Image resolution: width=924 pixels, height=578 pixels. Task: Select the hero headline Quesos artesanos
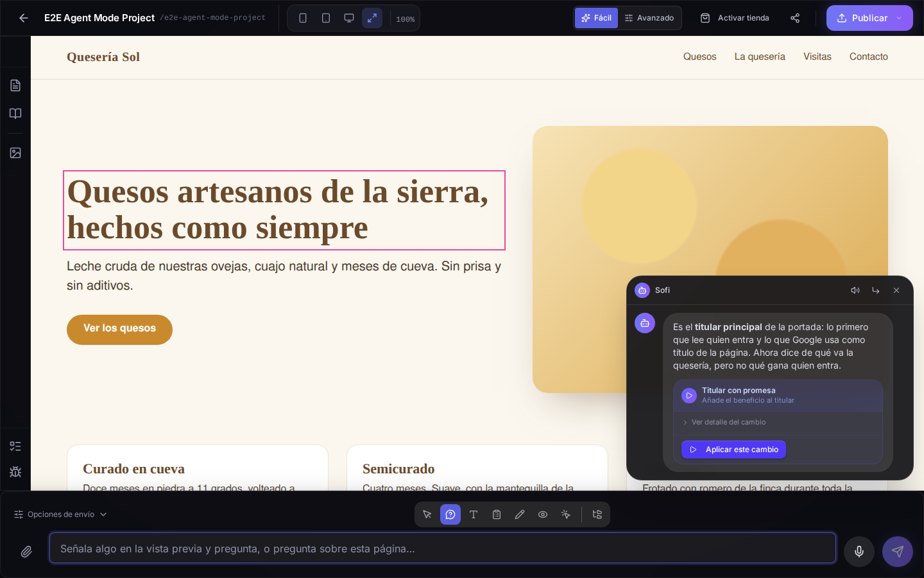pos(284,210)
